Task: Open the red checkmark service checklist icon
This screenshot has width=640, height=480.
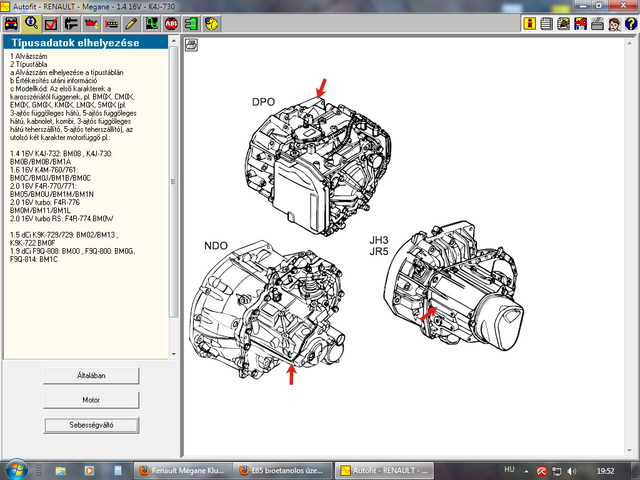Action: (51, 24)
